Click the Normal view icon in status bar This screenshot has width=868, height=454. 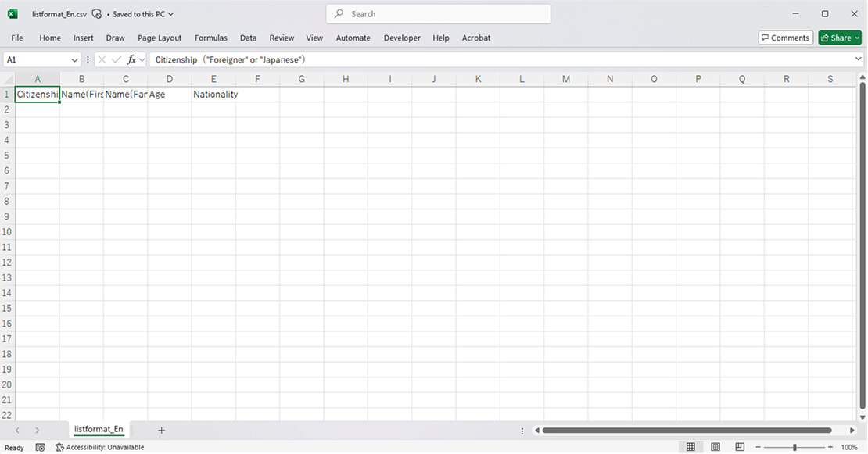[x=691, y=446]
